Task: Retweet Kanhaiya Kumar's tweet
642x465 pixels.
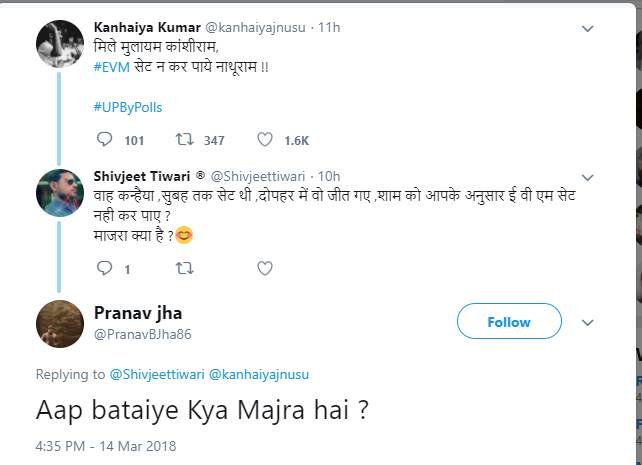Action: point(183,140)
